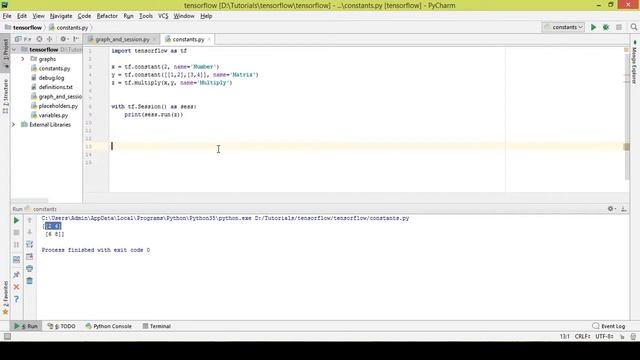Open the Code menu
The width and height of the screenshot is (640, 360).
tap(84, 16)
